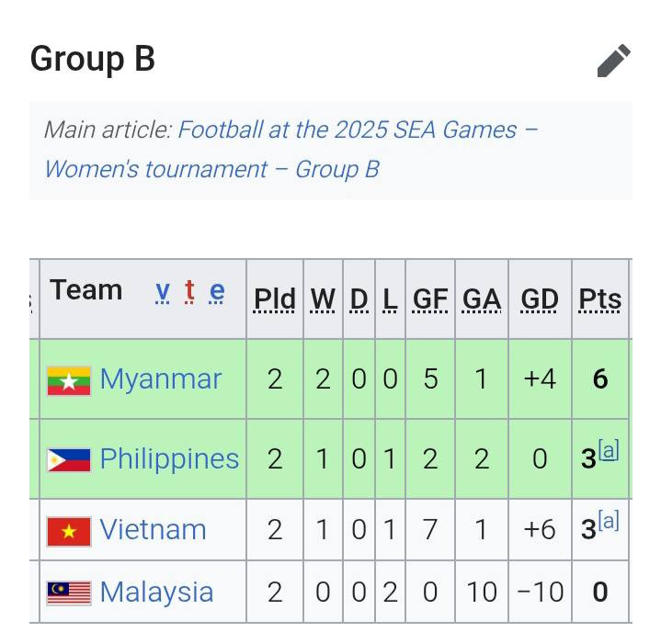This screenshot has width=661, height=644.
Task: Click the Pld column header abbreviation
Action: click(x=275, y=299)
